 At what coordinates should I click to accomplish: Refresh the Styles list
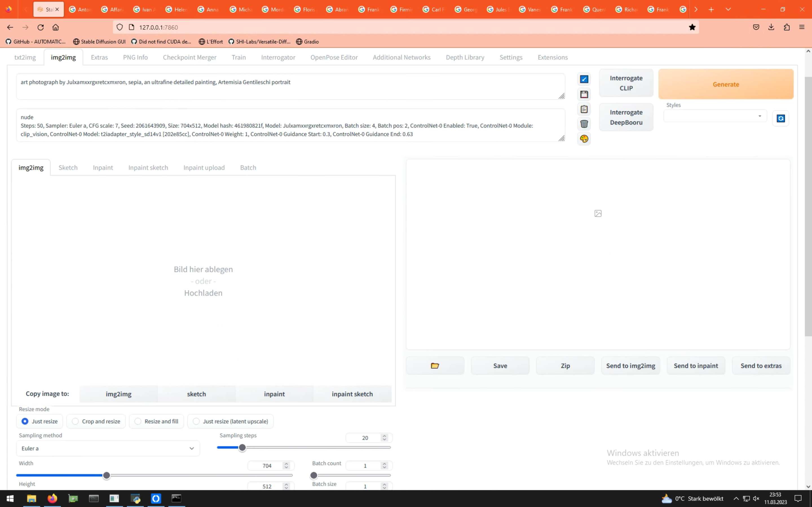pos(781,118)
